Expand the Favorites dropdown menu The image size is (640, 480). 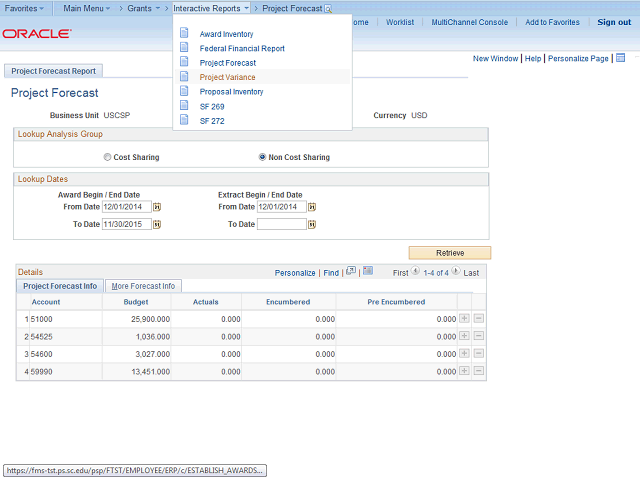tap(24, 8)
